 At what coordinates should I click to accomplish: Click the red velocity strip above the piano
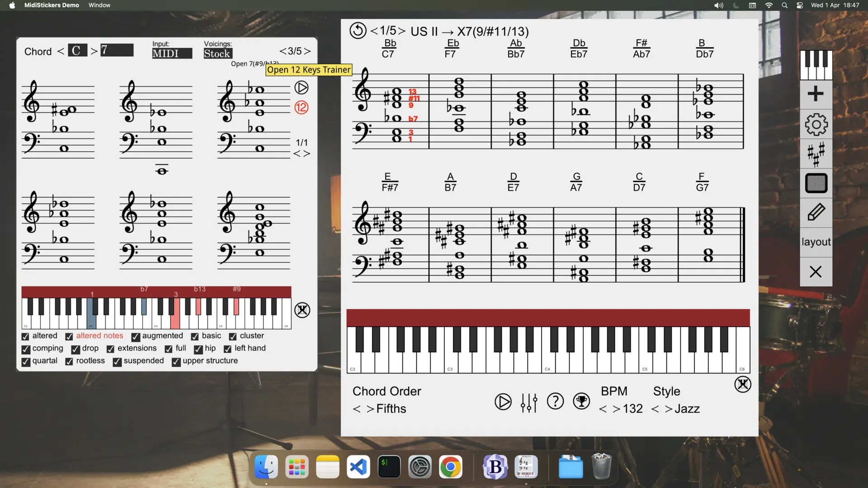(x=547, y=318)
